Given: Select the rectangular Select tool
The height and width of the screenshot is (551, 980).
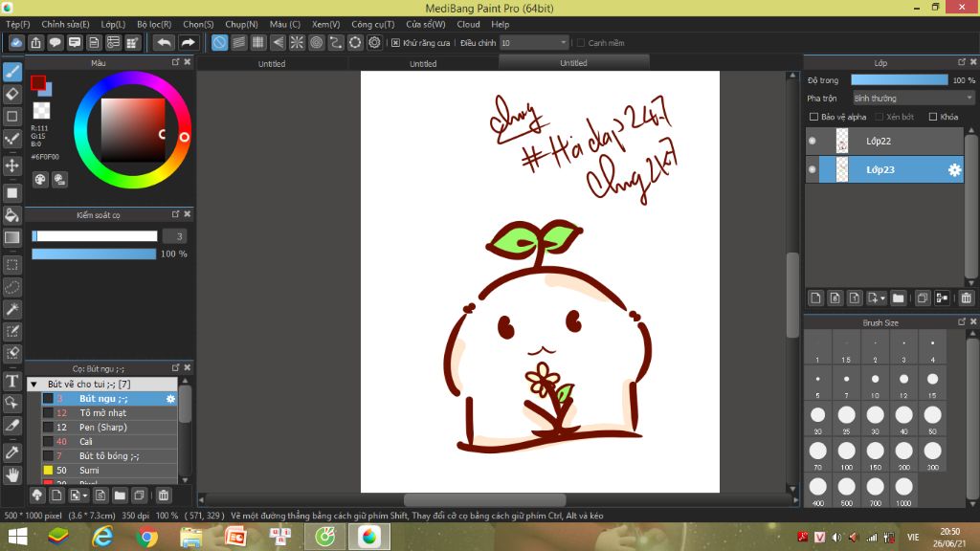Looking at the screenshot, I should [x=11, y=265].
